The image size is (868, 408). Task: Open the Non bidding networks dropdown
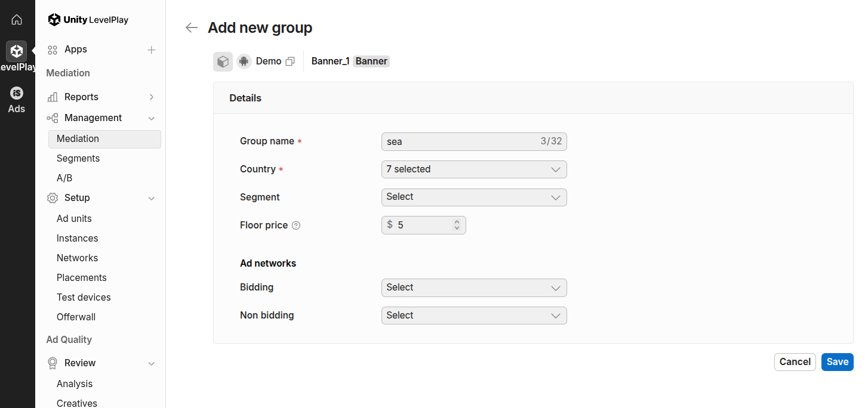pos(474,316)
